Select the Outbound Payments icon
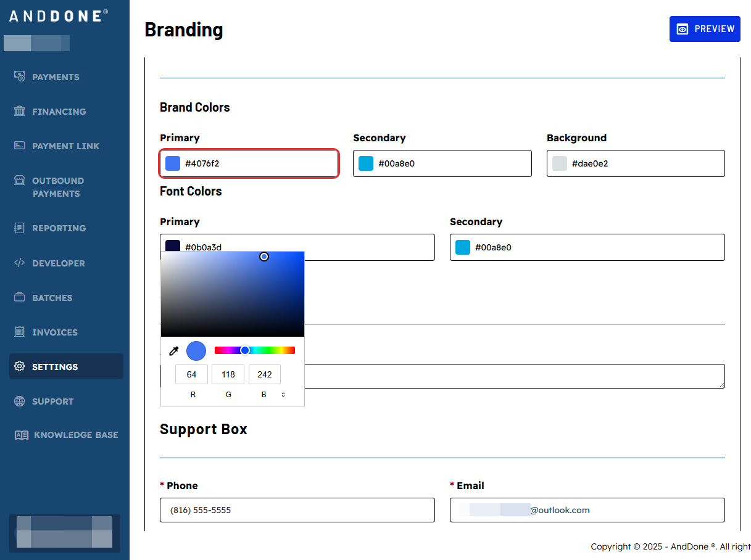Viewport: 751px width, 560px height. [x=18, y=180]
